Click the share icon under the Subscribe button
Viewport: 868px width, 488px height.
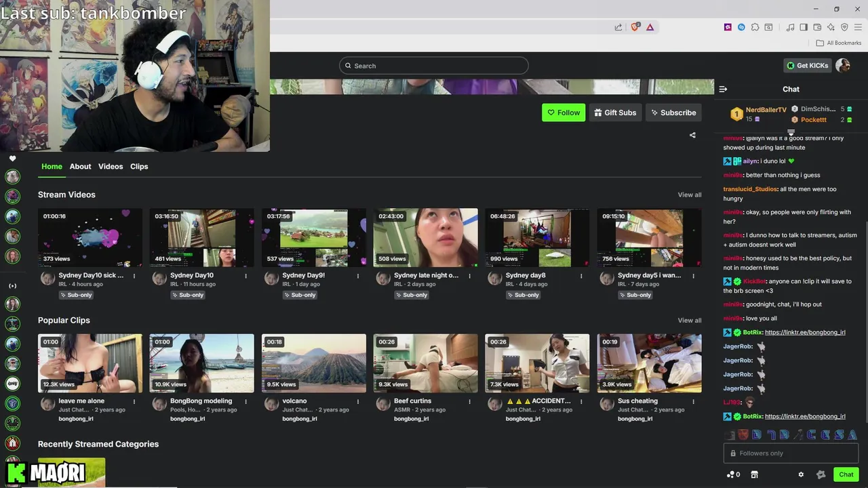(692, 135)
